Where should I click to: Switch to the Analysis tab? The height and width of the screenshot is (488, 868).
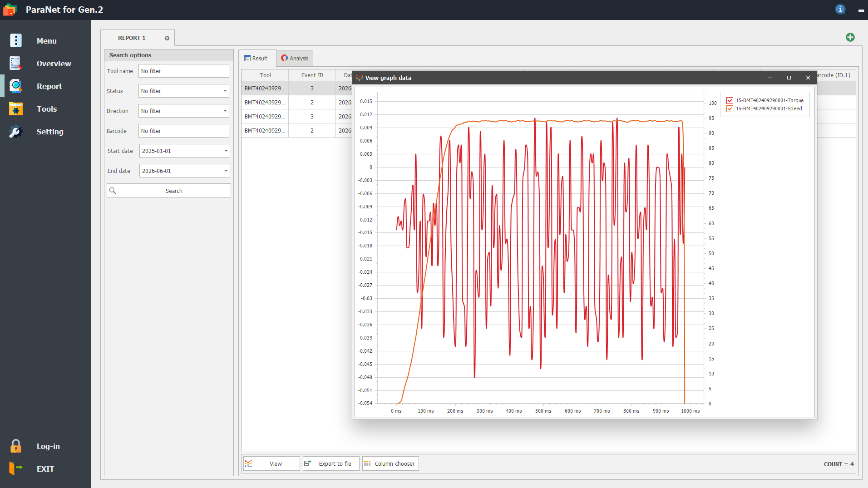(x=295, y=58)
